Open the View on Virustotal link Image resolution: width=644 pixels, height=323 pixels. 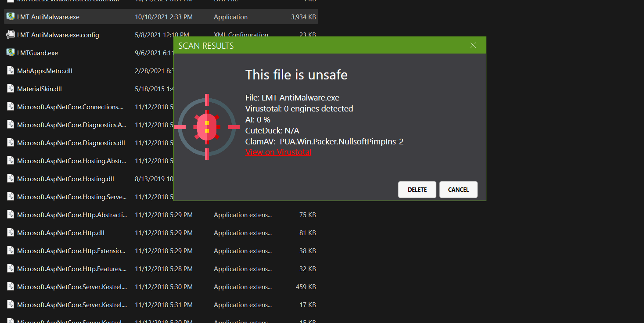pos(278,152)
